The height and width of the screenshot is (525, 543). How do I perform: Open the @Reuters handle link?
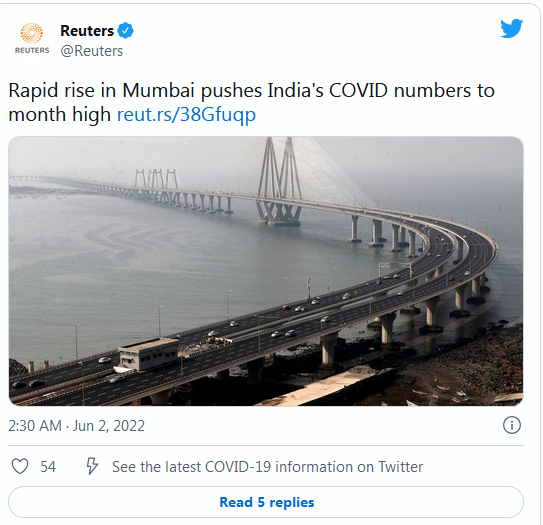point(92,51)
